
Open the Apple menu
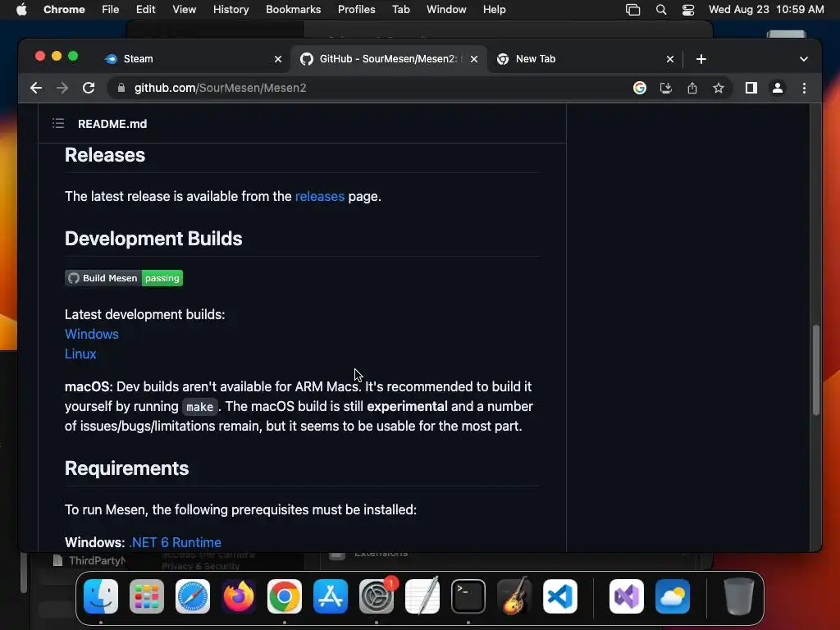[x=21, y=10]
